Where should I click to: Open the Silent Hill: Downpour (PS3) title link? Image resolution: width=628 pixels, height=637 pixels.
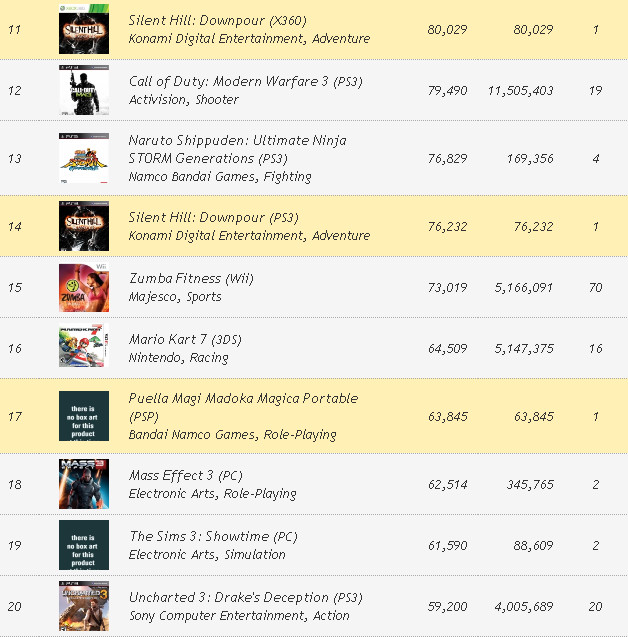click(211, 217)
